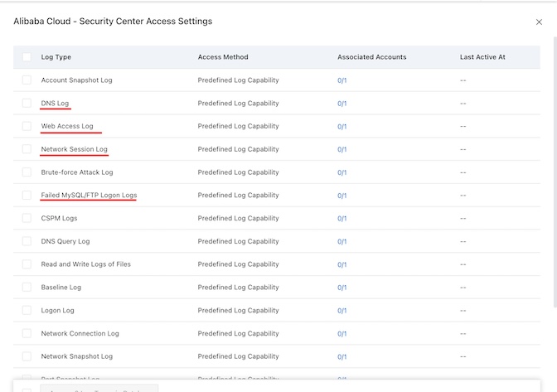
Task: Open 0/1 link for Baseline Log
Action: [341, 288]
